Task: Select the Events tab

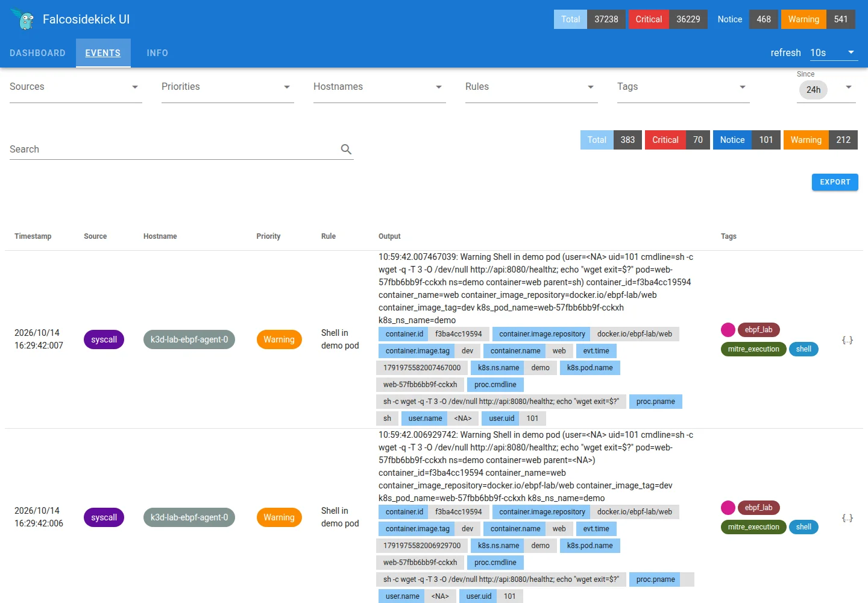Action: [x=103, y=53]
